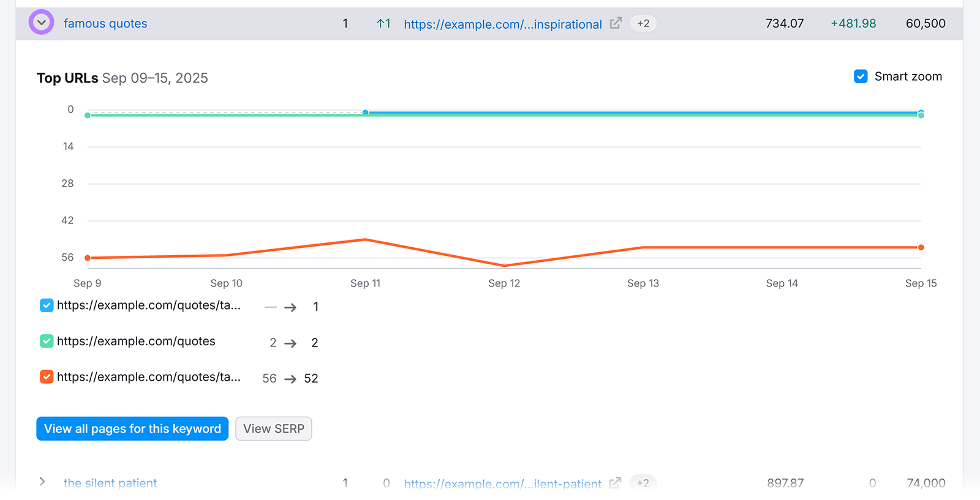Click the orange line point at Sep 15
980x500 pixels.
[921, 247]
